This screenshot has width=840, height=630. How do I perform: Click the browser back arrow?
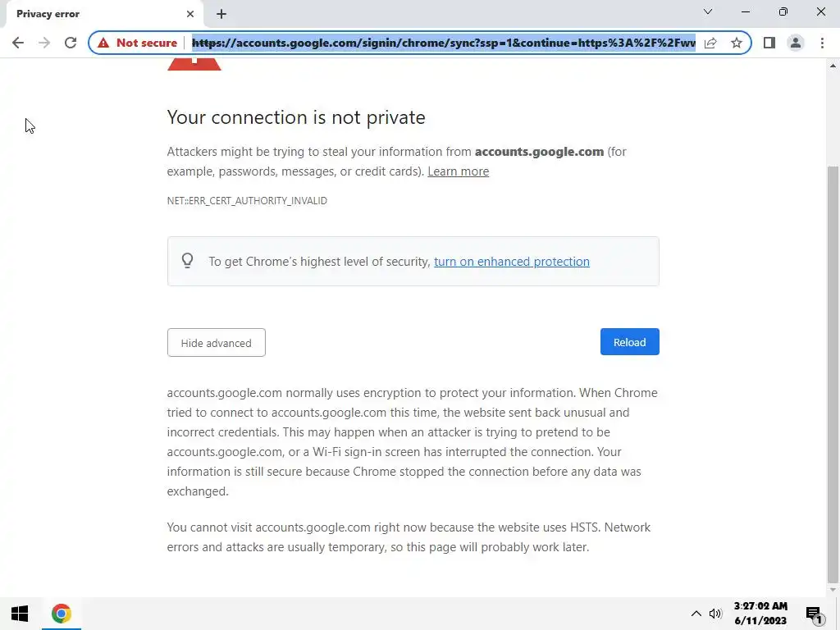click(18, 43)
